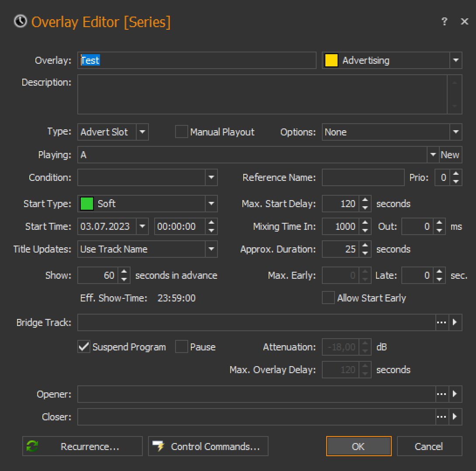The width and height of the screenshot is (476, 471).
Task: Open Control Commands dialog
Action: [x=208, y=446]
